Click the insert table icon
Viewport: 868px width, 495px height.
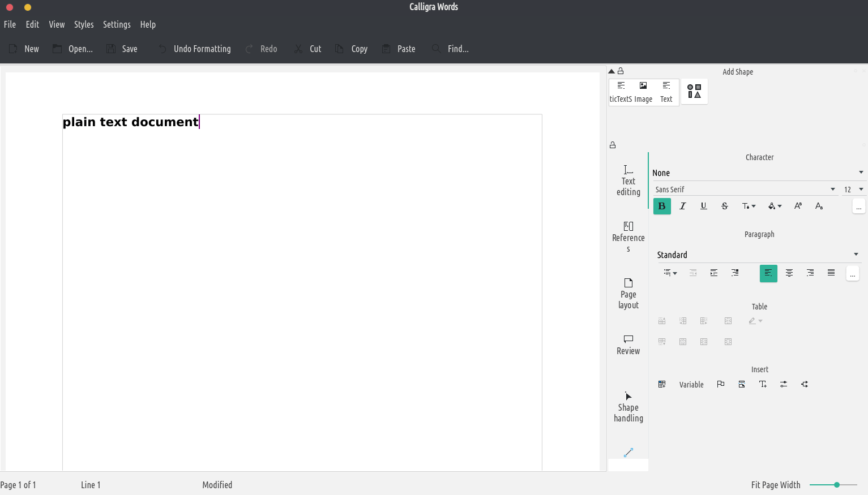pos(662,384)
